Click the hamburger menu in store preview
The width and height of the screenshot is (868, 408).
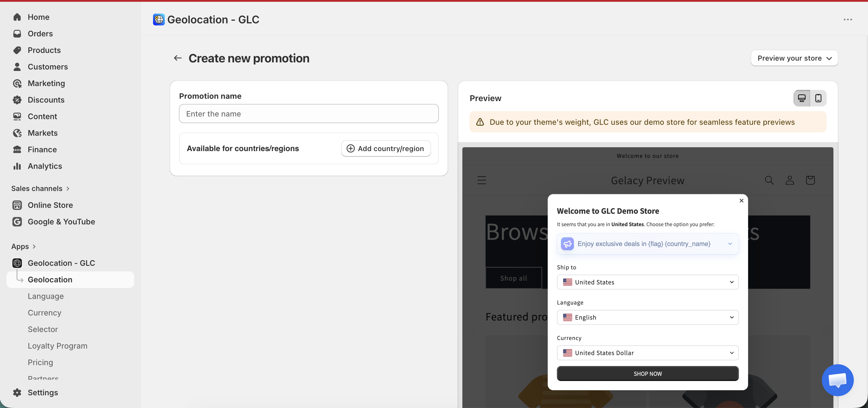tap(482, 180)
